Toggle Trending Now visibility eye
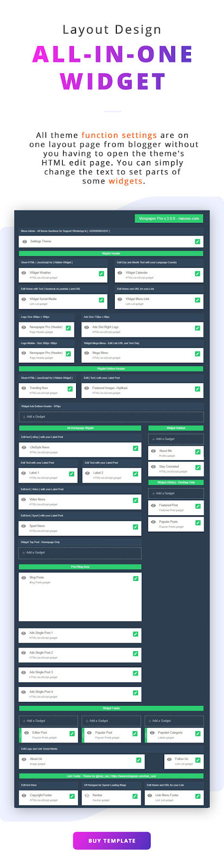Screen dimensions: 224x868 click(x=23, y=388)
